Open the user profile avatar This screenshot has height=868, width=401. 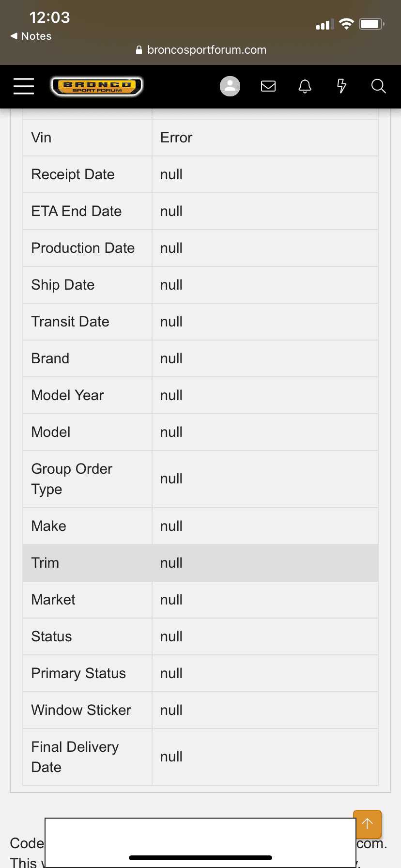230,86
